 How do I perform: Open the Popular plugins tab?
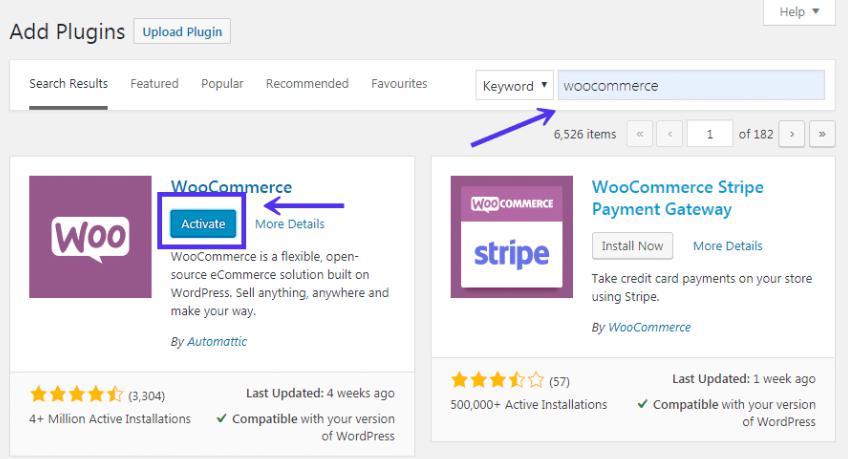[x=222, y=84]
